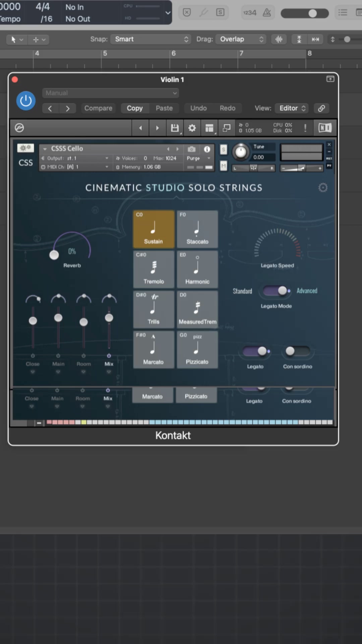Select the pointer tool menu
This screenshot has height=644, width=362.
tap(17, 40)
